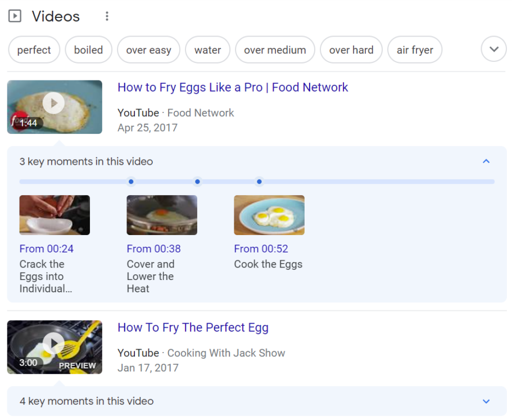Click the play overlay on Food Network video thumbnail
The image size is (512, 420).
(x=54, y=103)
